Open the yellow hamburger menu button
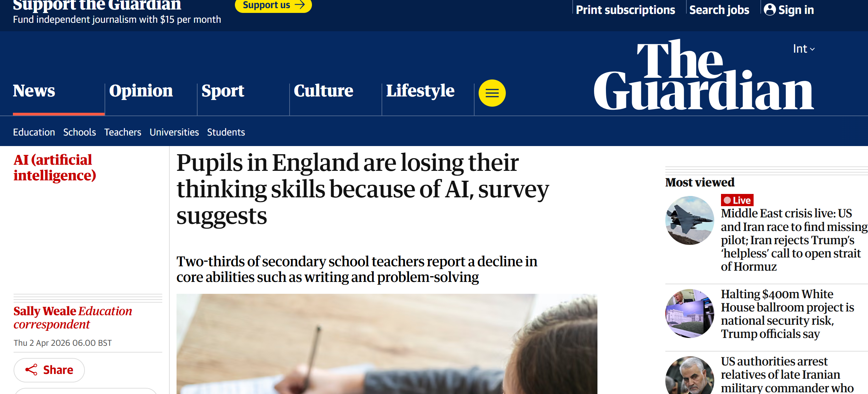This screenshot has width=868, height=394. [492, 93]
